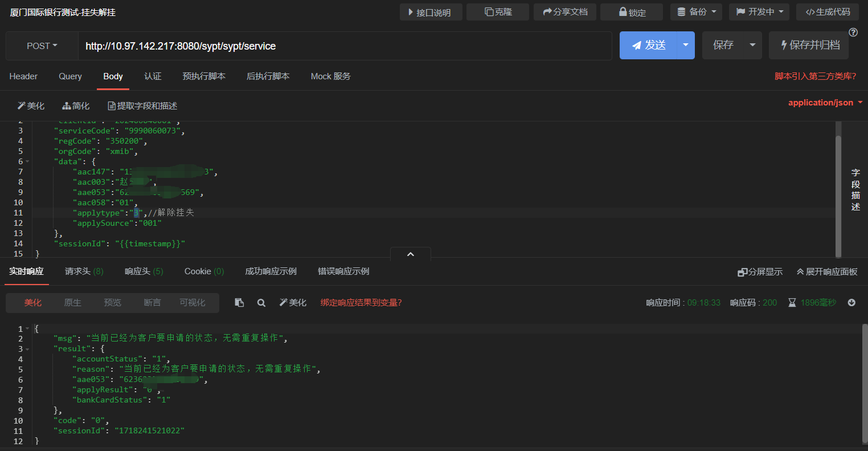Click the 1896毫秒 response duration
This screenshot has width=868, height=451.
pos(818,303)
